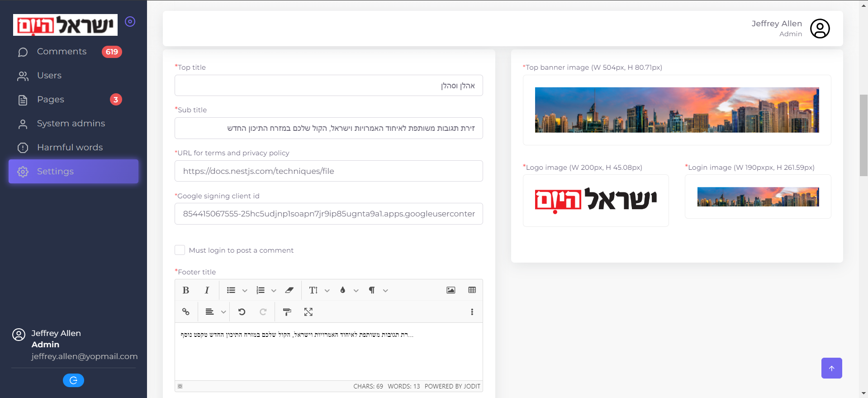Expand color picker dropdown arrow
The height and width of the screenshot is (398, 868).
click(x=356, y=291)
